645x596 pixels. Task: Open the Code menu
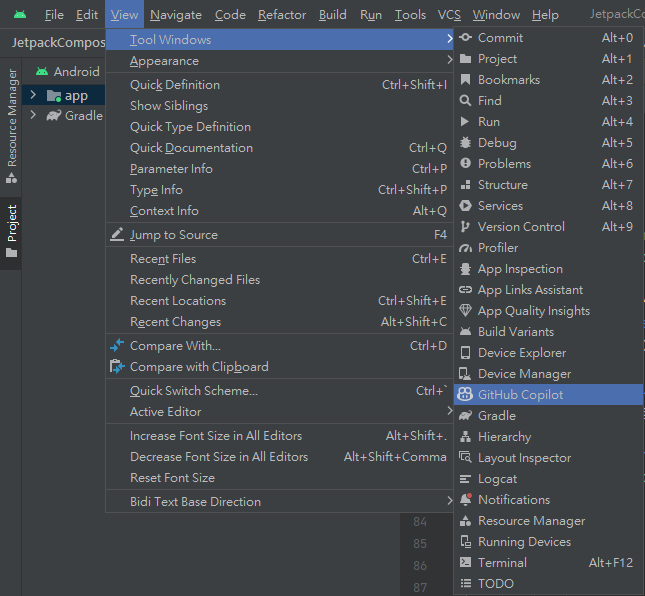point(230,15)
